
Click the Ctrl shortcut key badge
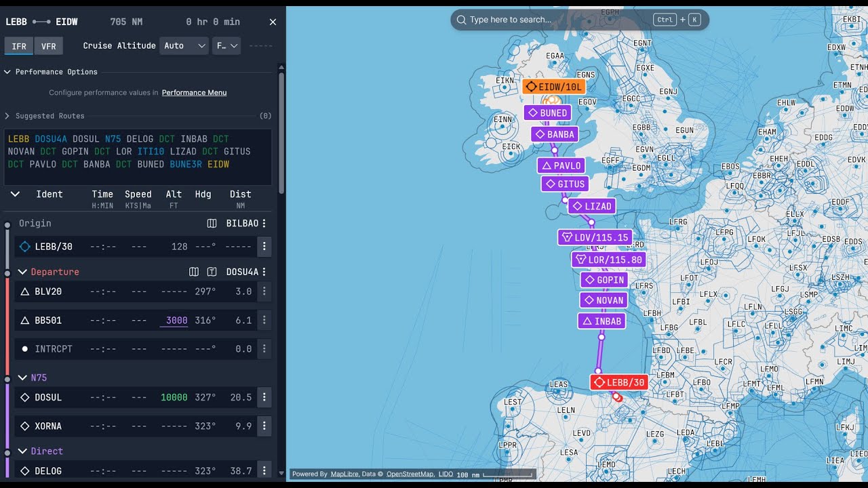pyautogui.click(x=665, y=20)
